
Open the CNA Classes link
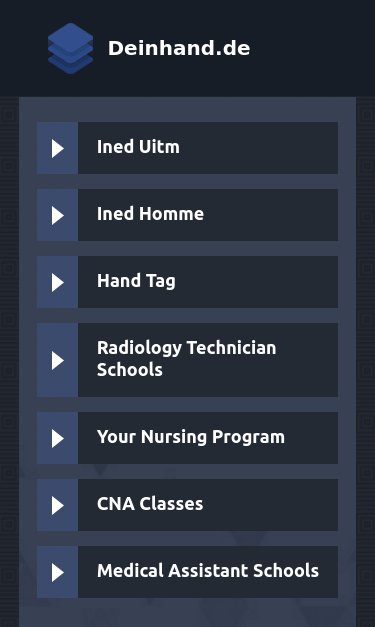click(150, 504)
